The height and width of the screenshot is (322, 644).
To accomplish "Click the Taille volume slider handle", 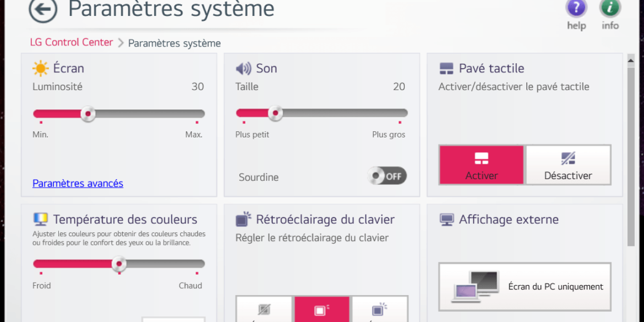I will [275, 113].
